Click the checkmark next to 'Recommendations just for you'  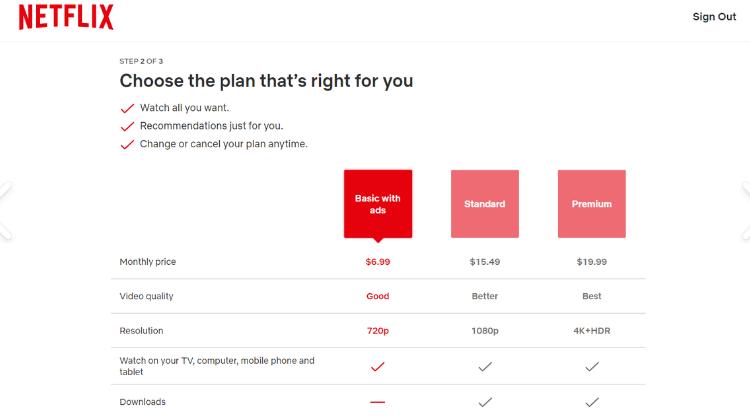pyautogui.click(x=127, y=126)
